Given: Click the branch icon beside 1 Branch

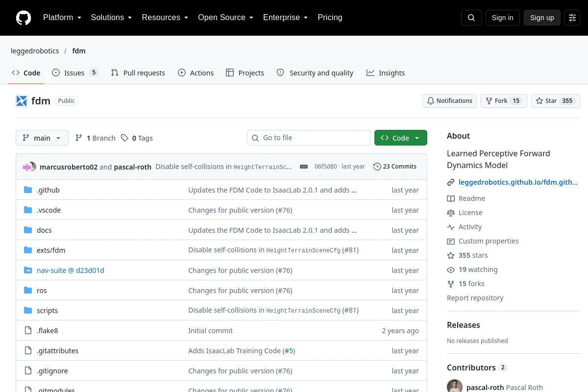Looking at the screenshot, I should pyautogui.click(x=79, y=138).
